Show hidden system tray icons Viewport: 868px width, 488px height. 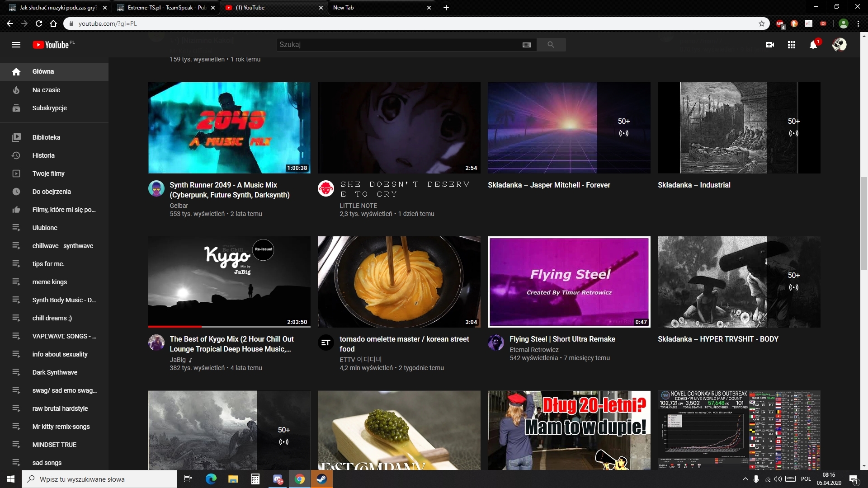tap(745, 479)
